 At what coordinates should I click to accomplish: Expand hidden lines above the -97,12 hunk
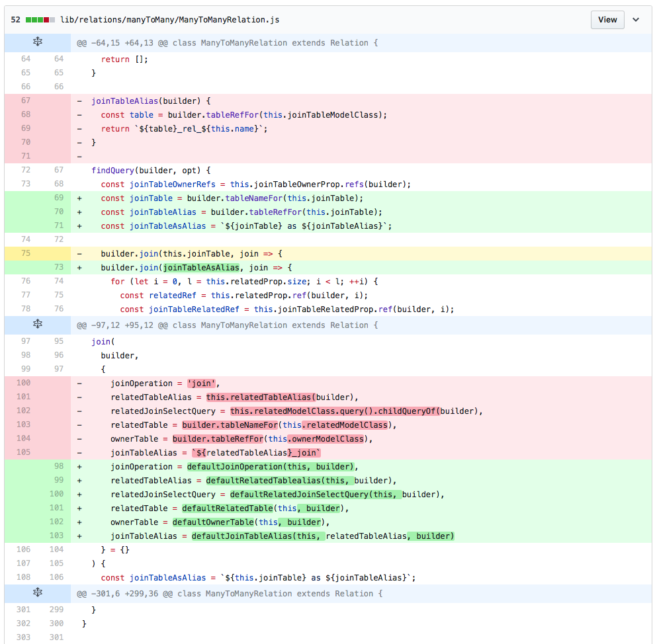(38, 325)
